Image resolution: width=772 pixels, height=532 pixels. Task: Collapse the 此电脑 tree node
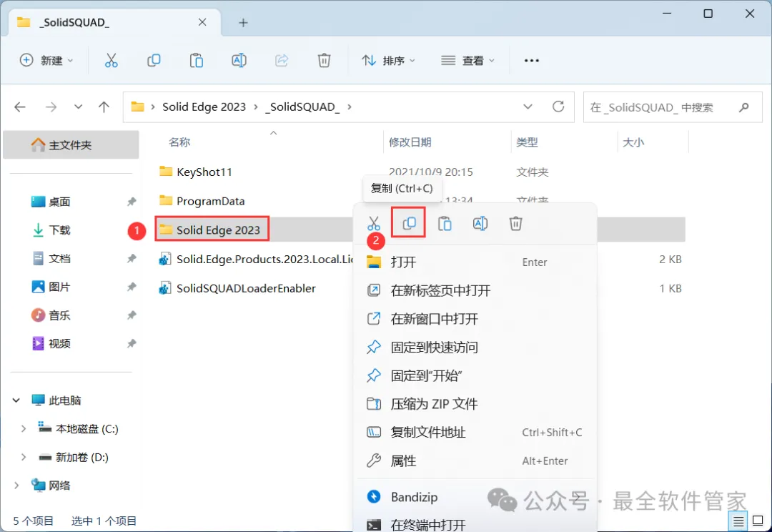(16, 400)
